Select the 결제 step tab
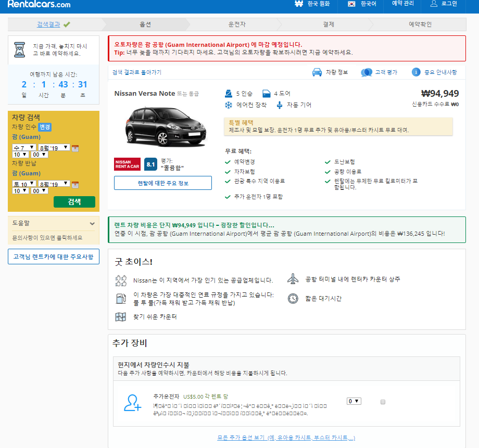 click(x=329, y=24)
